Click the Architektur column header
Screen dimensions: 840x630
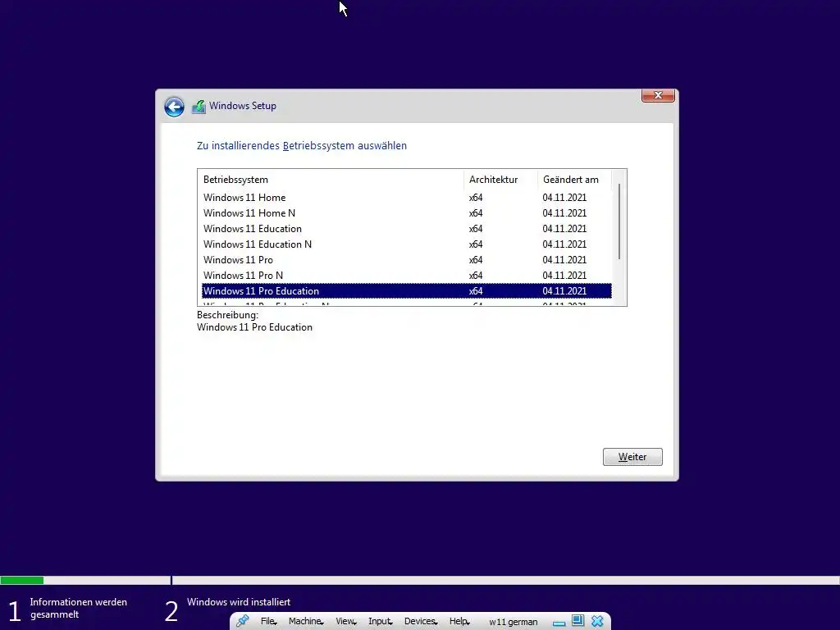tap(500, 180)
